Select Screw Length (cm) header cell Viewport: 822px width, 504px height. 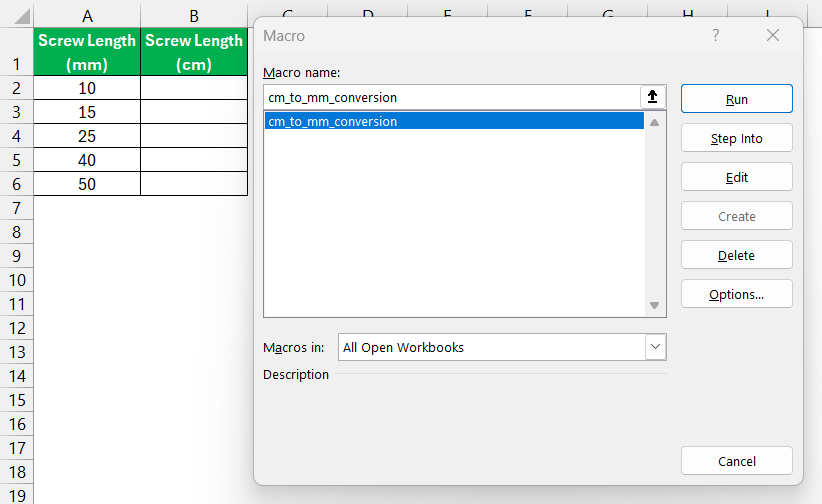(194, 52)
